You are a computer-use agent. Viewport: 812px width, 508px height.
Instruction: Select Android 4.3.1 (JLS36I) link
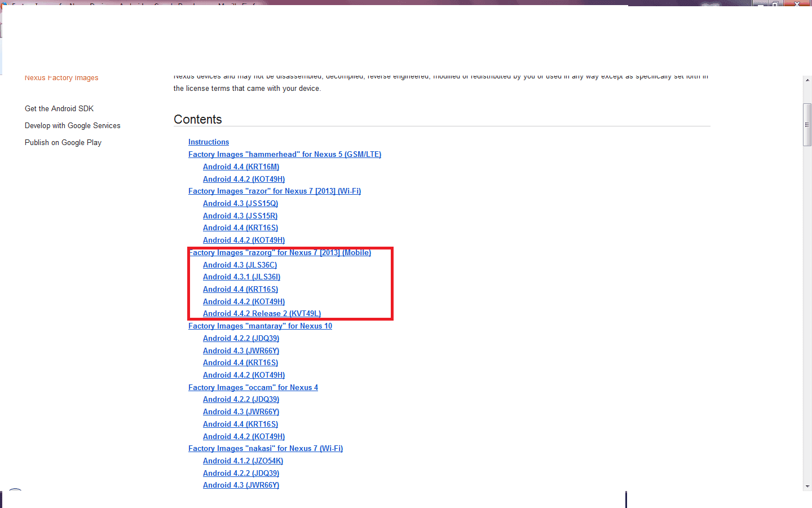pos(242,277)
